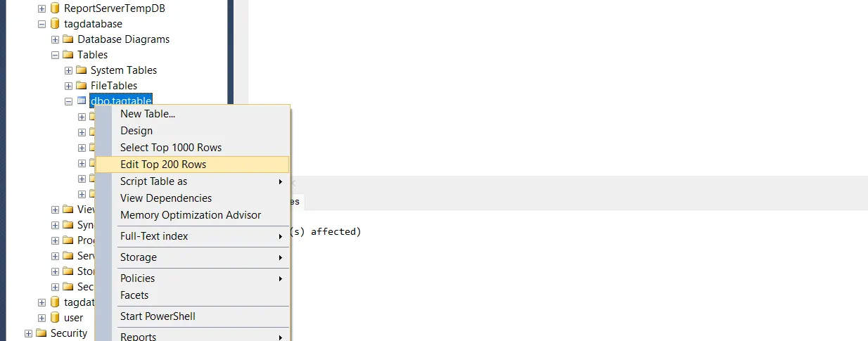Click the Security folder icon
Screen dimensions: 868x341
pos(41,333)
